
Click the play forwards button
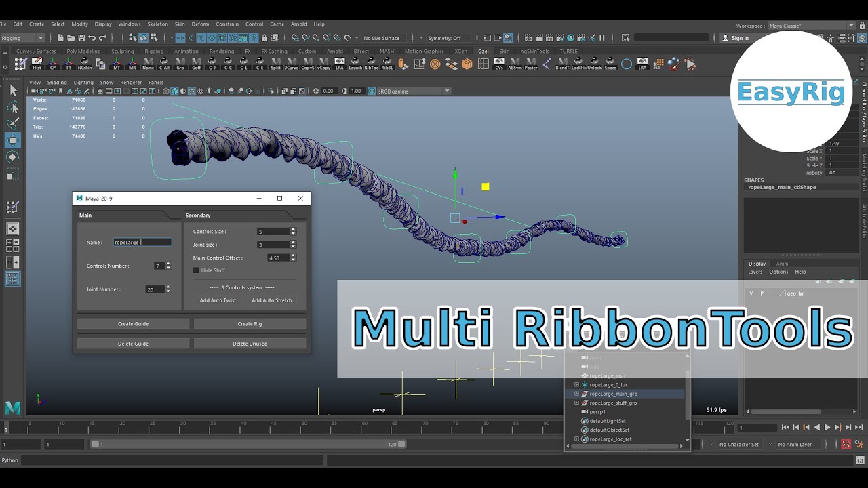point(827,428)
